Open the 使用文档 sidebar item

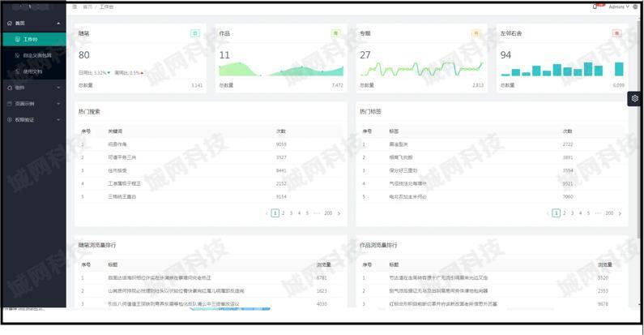pyautogui.click(x=34, y=71)
